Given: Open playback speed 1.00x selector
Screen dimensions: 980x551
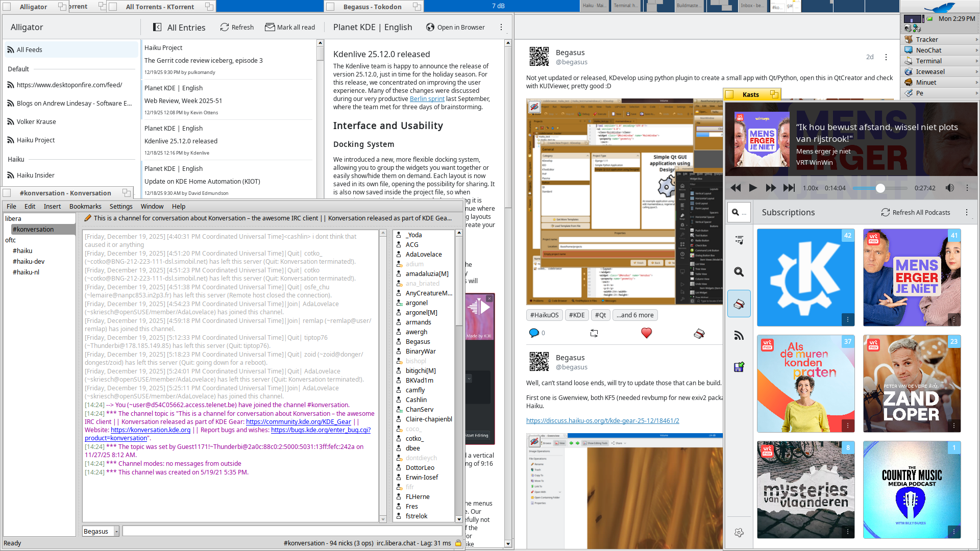Looking at the screenshot, I should pos(810,188).
